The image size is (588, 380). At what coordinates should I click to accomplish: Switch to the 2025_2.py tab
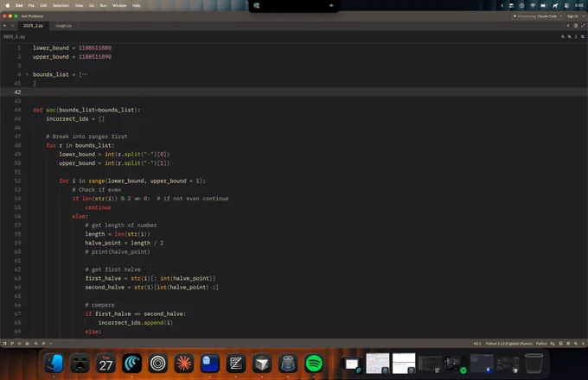coord(34,26)
